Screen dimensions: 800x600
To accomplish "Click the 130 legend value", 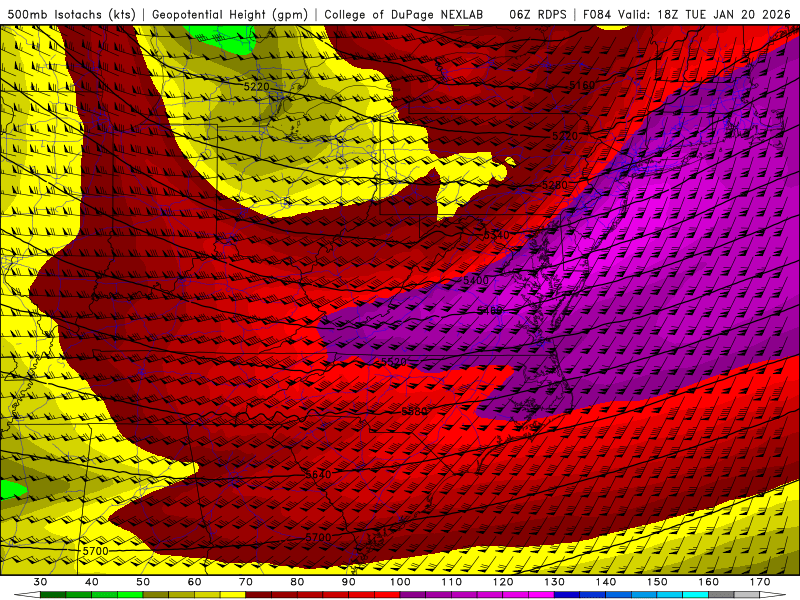I will [x=555, y=582].
